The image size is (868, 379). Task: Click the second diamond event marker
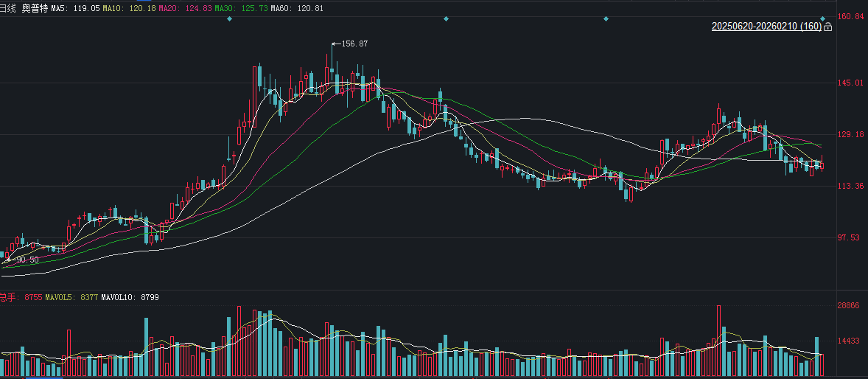446,18
